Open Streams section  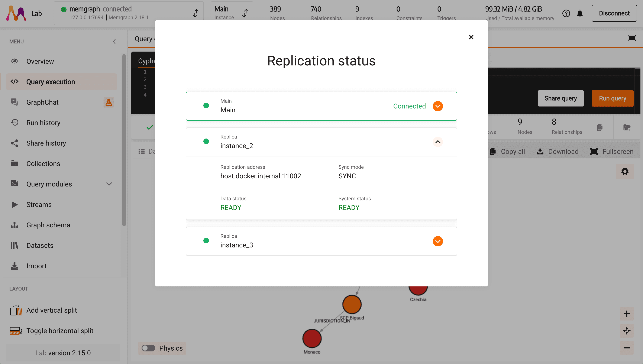pos(62,205)
